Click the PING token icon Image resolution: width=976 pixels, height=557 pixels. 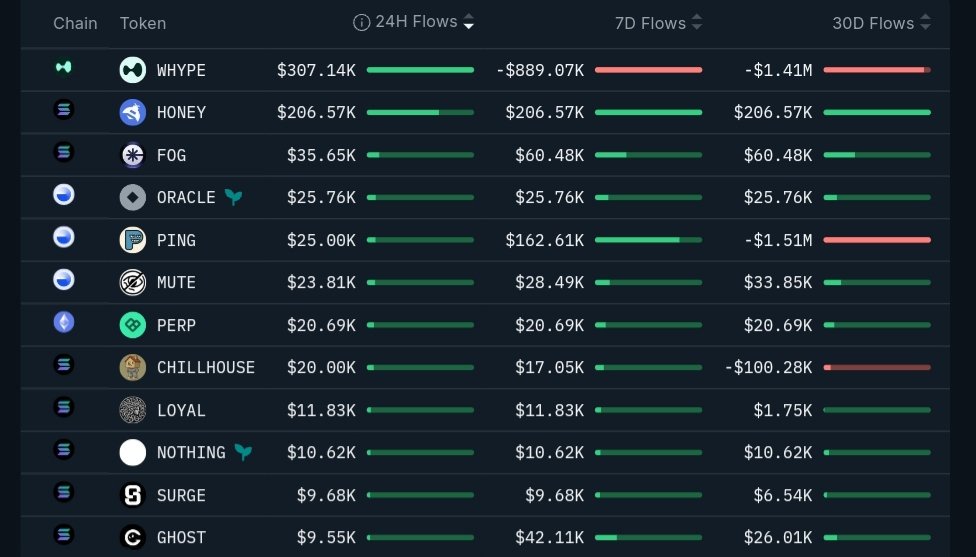(133, 240)
